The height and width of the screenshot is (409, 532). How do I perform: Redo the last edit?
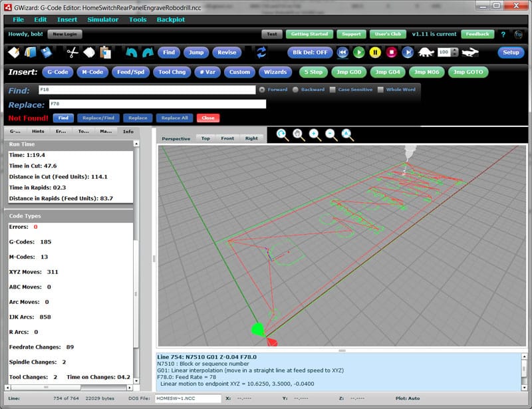click(147, 51)
